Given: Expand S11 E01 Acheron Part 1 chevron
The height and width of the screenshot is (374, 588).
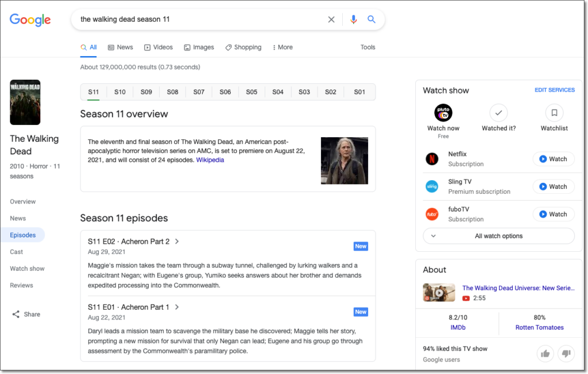Looking at the screenshot, I should coord(177,307).
